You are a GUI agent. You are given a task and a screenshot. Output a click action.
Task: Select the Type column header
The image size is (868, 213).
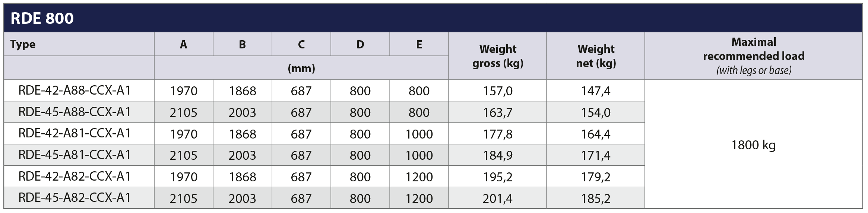23,44
